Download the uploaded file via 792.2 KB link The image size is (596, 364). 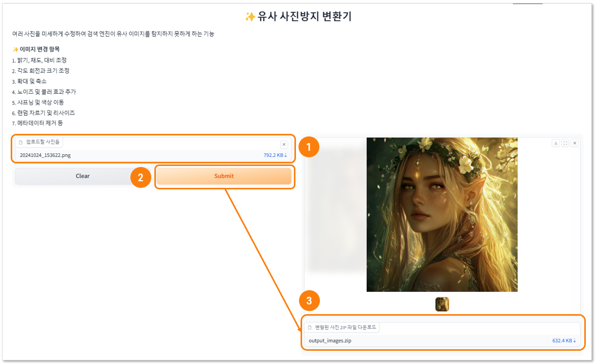tap(275, 155)
